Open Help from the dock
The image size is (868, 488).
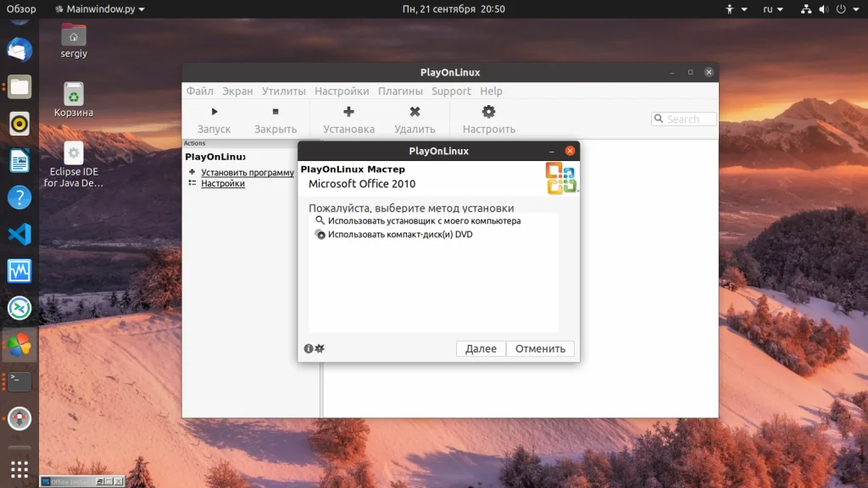pyautogui.click(x=19, y=197)
